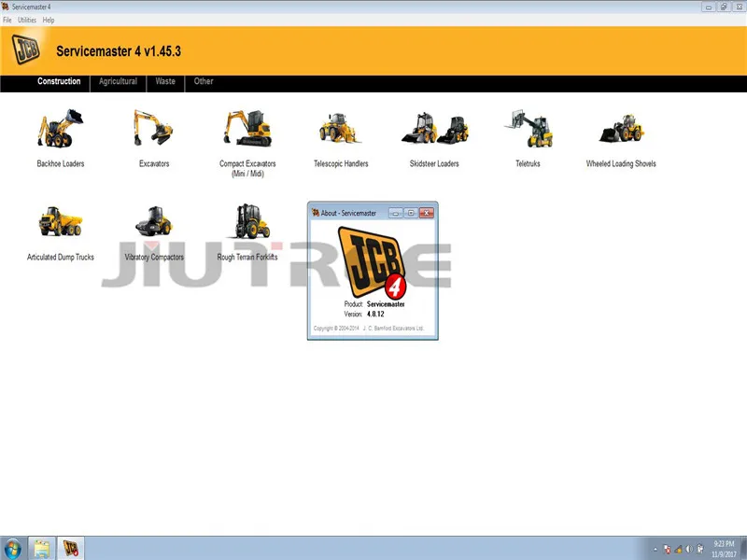Click the Windows Start orb
The width and height of the screenshot is (747, 560).
click(12, 549)
